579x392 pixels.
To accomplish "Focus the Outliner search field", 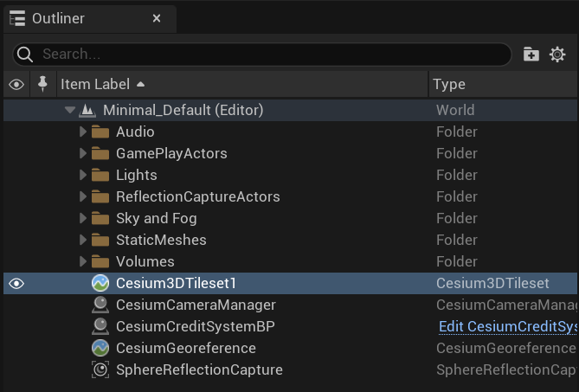I will pos(262,55).
